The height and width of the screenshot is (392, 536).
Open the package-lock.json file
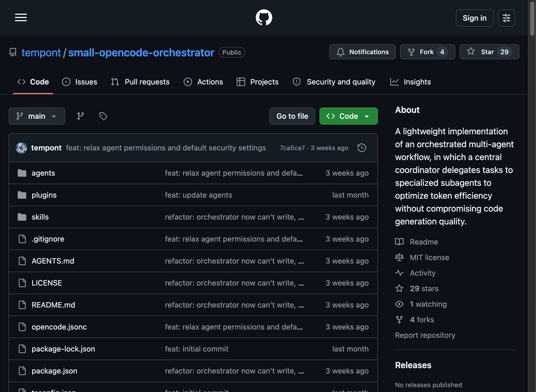point(63,349)
